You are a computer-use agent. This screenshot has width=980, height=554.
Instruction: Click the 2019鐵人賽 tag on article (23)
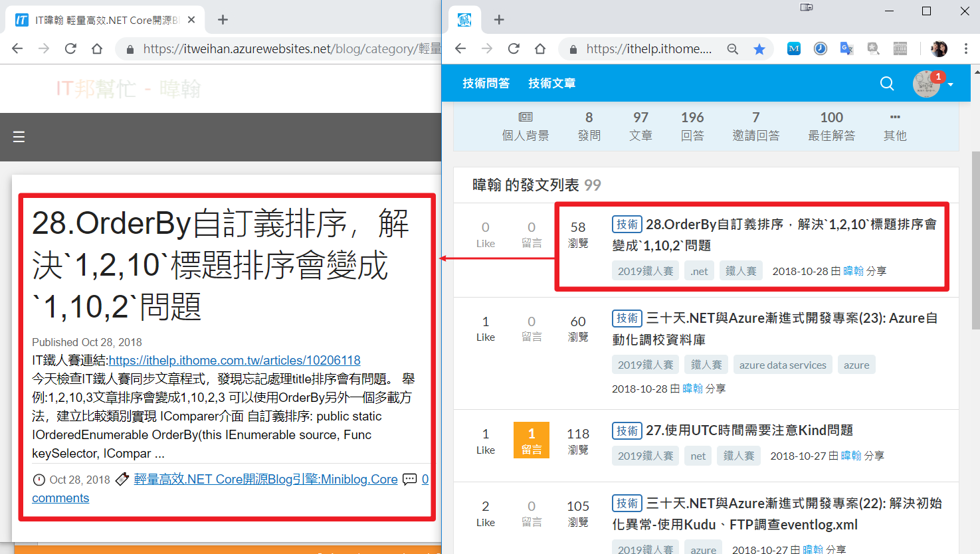[646, 365]
